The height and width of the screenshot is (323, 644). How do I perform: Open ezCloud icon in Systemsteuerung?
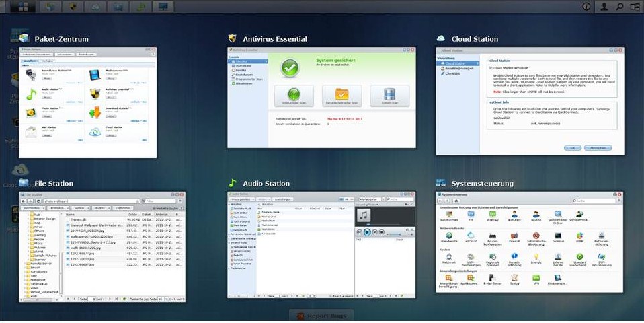pos(471,238)
